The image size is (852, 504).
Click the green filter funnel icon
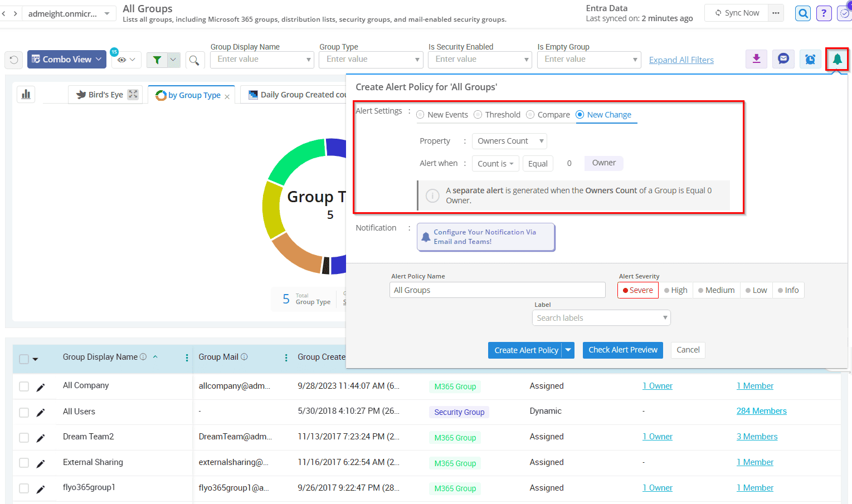157,60
